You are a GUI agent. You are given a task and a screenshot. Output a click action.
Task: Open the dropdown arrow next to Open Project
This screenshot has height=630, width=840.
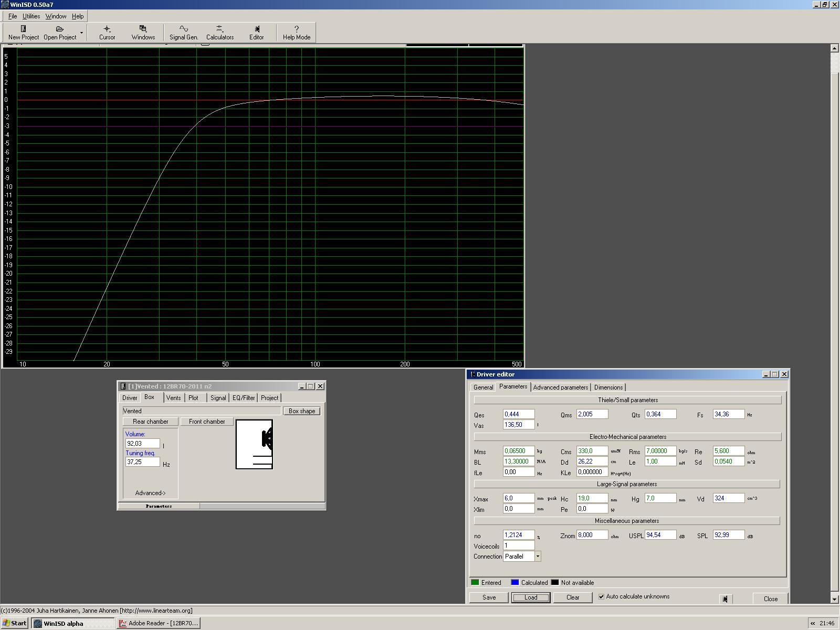tap(81, 33)
